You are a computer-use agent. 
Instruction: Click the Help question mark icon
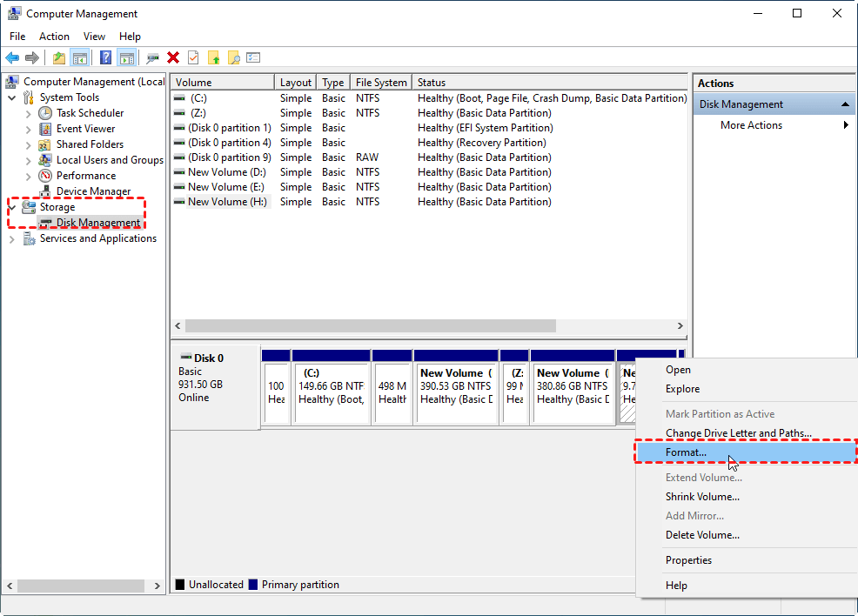click(104, 57)
